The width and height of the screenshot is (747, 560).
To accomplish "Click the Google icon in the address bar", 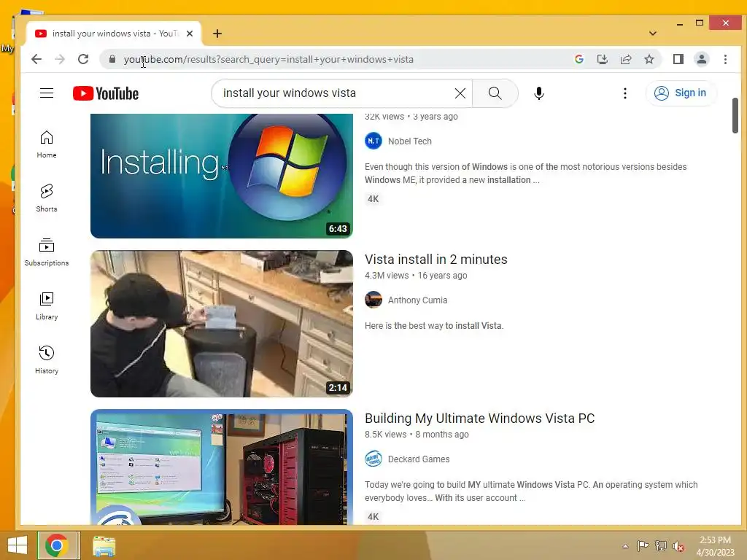I will (x=579, y=59).
